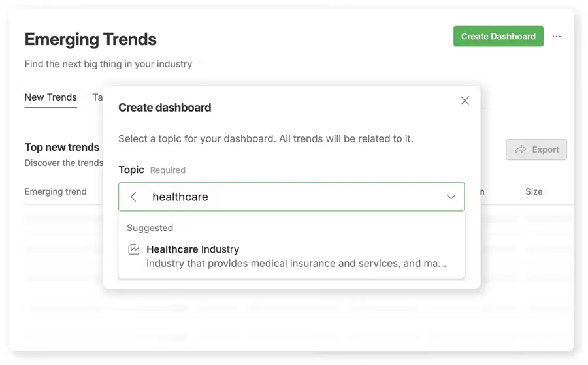This screenshot has height=365, width=588.
Task: Click the Top new trends heading
Action: coord(62,148)
